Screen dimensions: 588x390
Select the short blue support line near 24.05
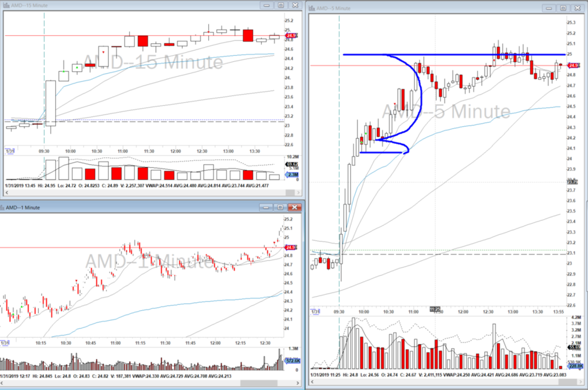click(x=376, y=153)
